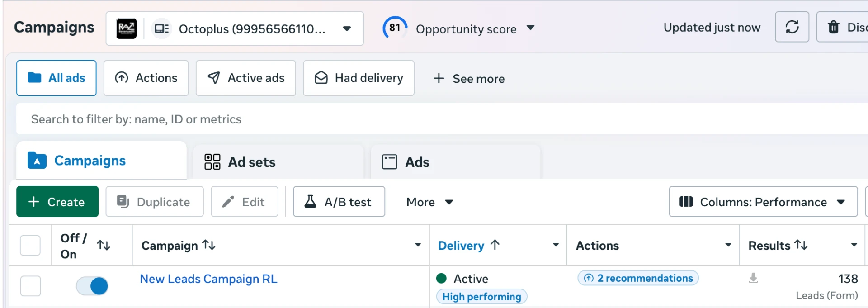Click the plus icon next to See more
This screenshot has height=308, width=868.
coord(439,78)
